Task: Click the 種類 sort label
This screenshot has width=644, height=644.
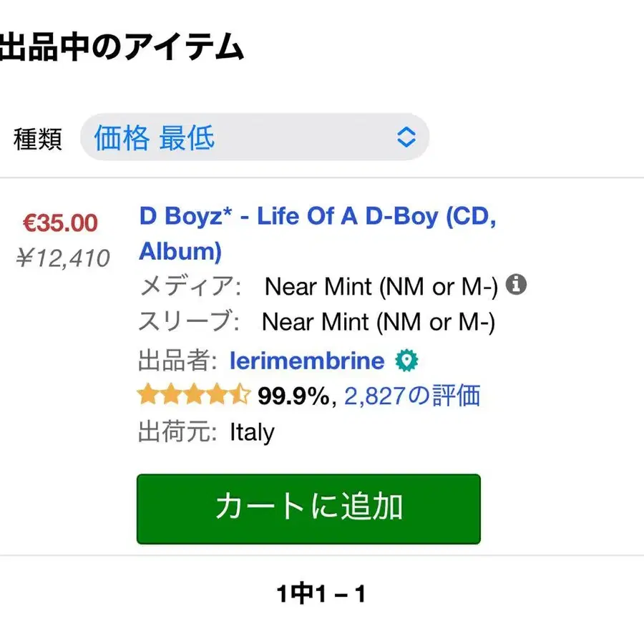Action: pos(38,139)
